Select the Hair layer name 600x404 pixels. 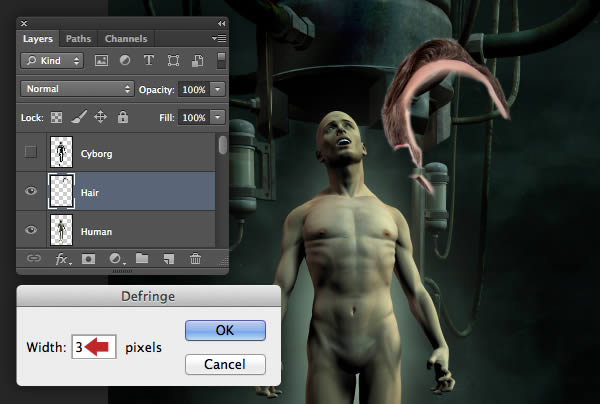(x=90, y=192)
